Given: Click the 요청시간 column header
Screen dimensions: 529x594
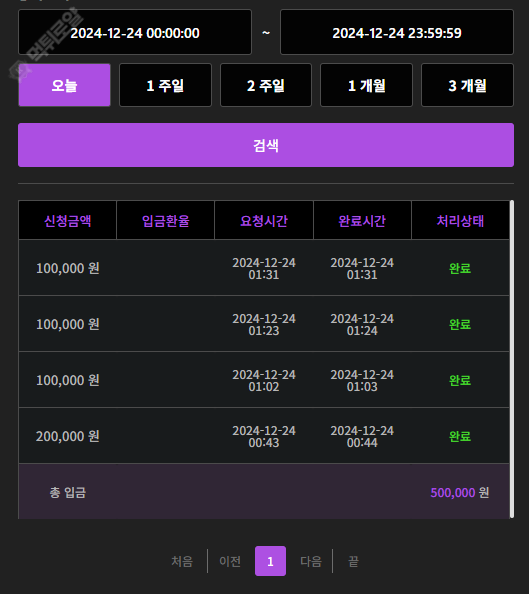Looking at the screenshot, I should 264,220.
